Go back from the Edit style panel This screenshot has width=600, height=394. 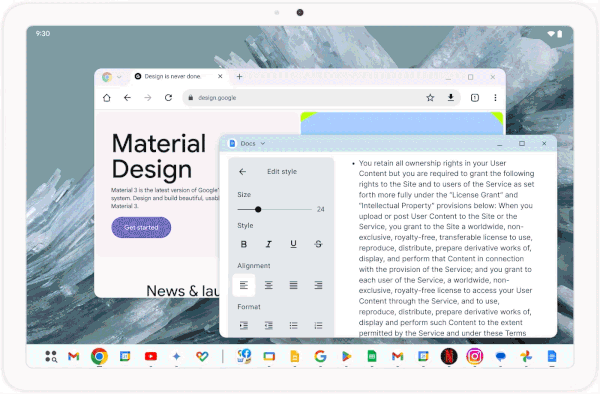[x=242, y=172]
